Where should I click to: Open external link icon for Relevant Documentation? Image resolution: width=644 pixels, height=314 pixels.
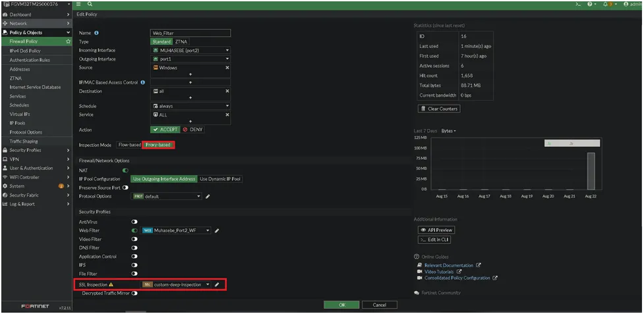pos(479,265)
